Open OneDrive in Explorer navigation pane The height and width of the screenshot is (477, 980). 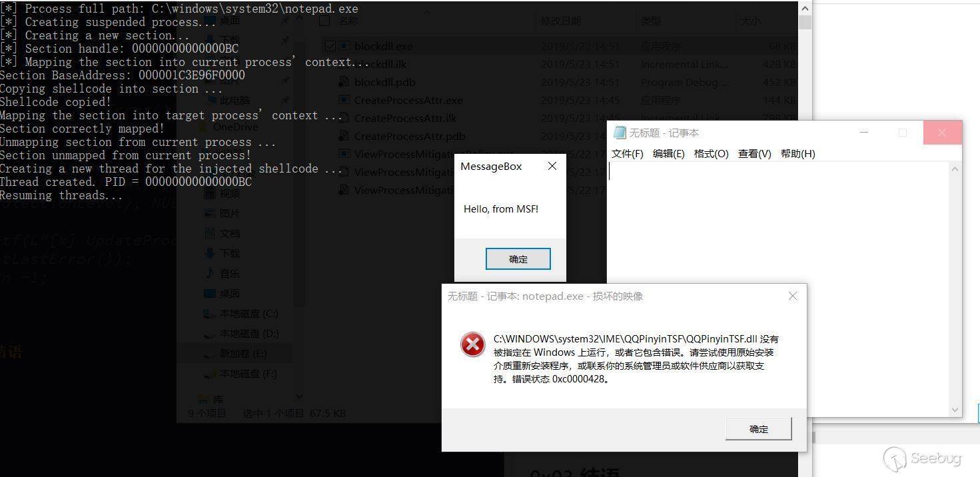[x=235, y=127]
